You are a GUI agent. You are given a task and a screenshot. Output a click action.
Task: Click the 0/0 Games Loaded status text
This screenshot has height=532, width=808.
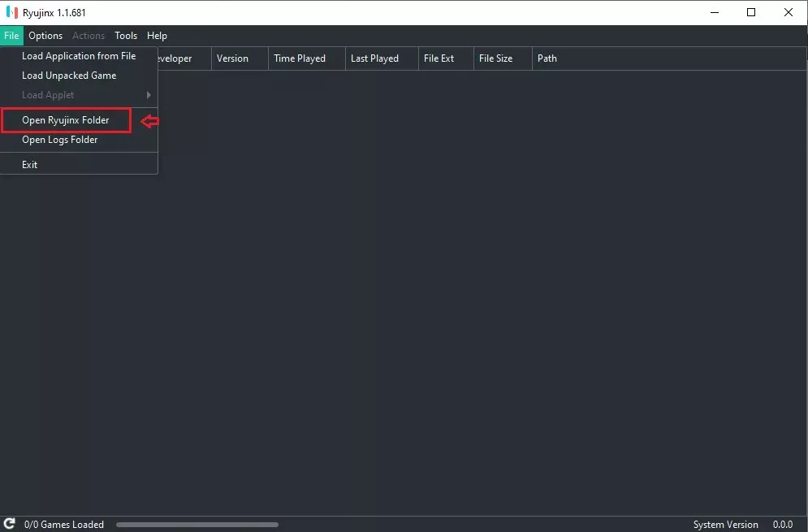click(x=64, y=524)
